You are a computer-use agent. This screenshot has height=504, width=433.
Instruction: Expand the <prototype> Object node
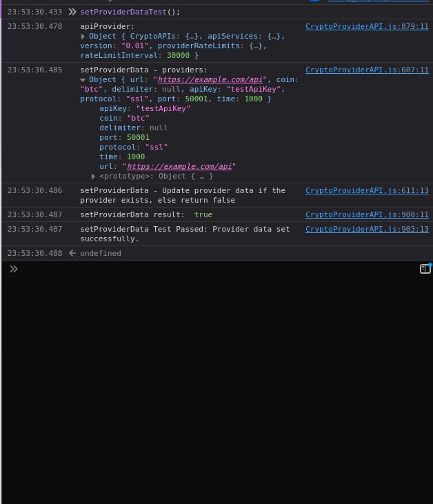pyautogui.click(x=93, y=176)
